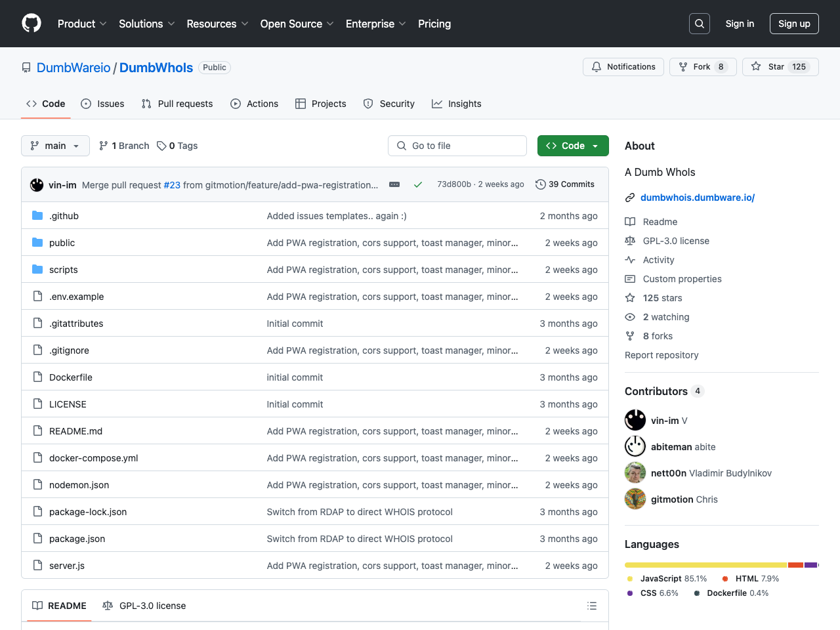840x630 pixels.
Task: Open package-lock.json file
Action: point(88,512)
